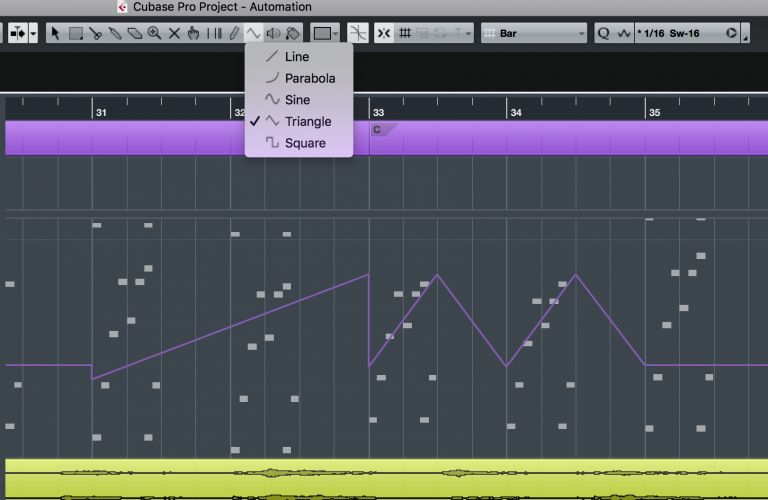
Task: Click the Cubase project icon in title bar
Action: [x=122, y=7]
